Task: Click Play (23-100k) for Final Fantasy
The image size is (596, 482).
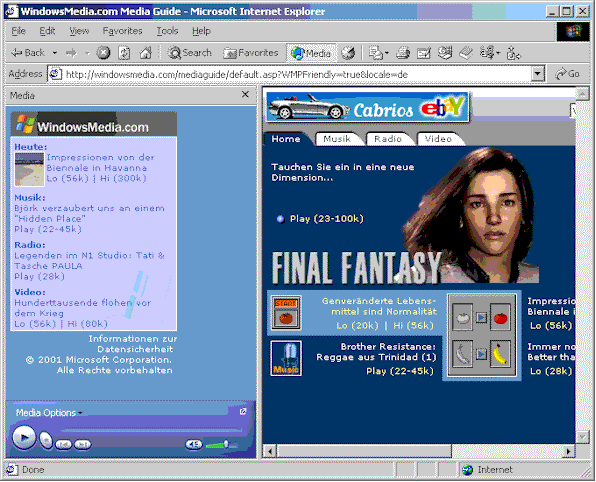Action: click(327, 219)
